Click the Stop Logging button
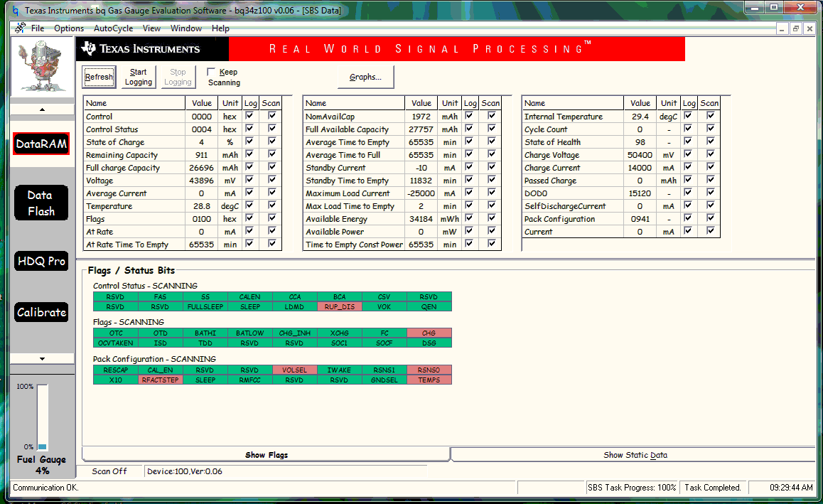 (178, 77)
